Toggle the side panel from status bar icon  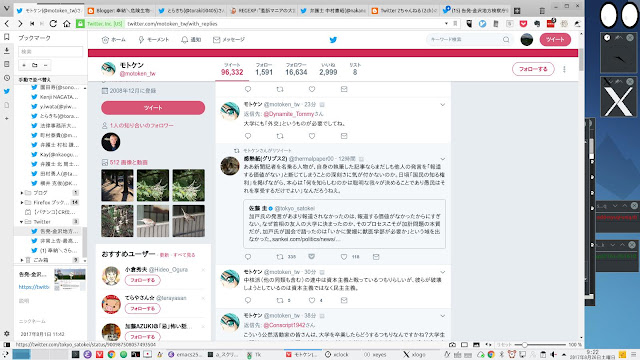tap(7, 345)
